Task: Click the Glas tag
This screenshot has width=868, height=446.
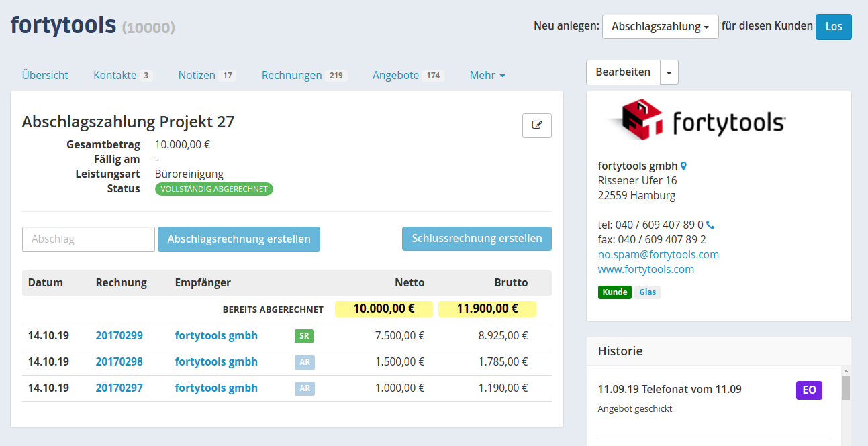Action: tap(648, 292)
